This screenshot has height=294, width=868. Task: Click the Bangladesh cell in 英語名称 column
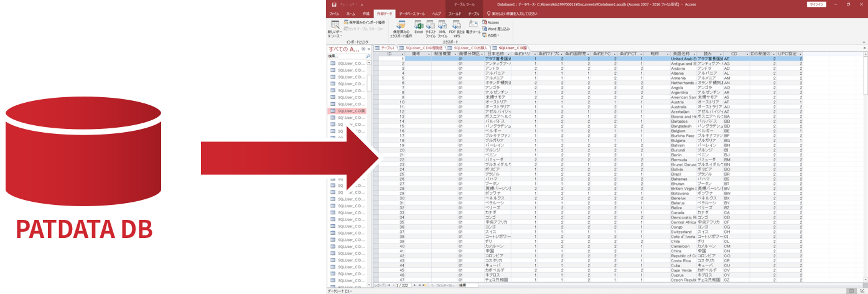683,126
